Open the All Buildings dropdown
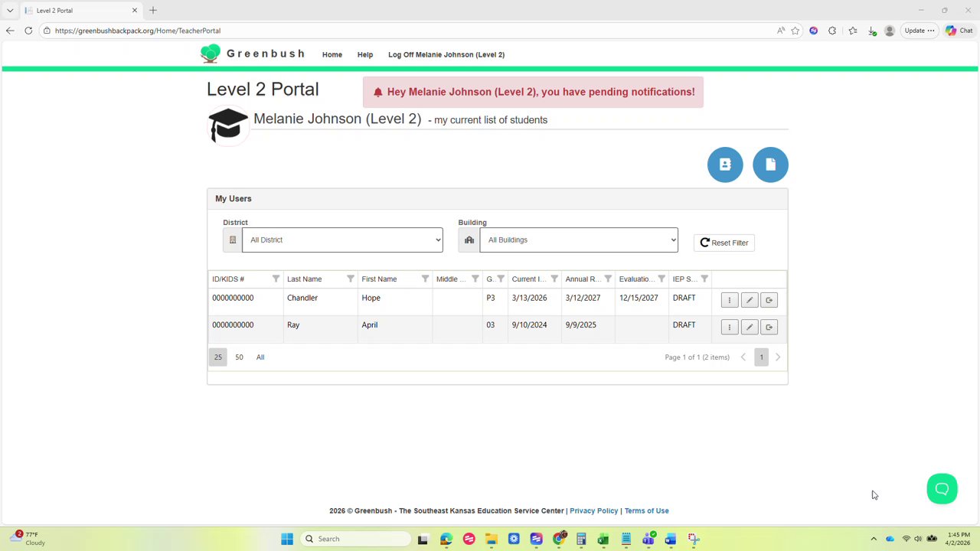 point(579,240)
